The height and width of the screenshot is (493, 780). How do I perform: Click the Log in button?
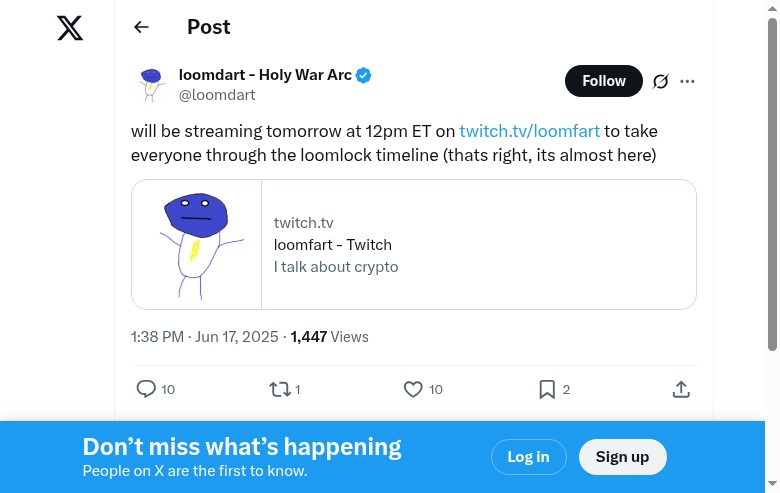[528, 457]
